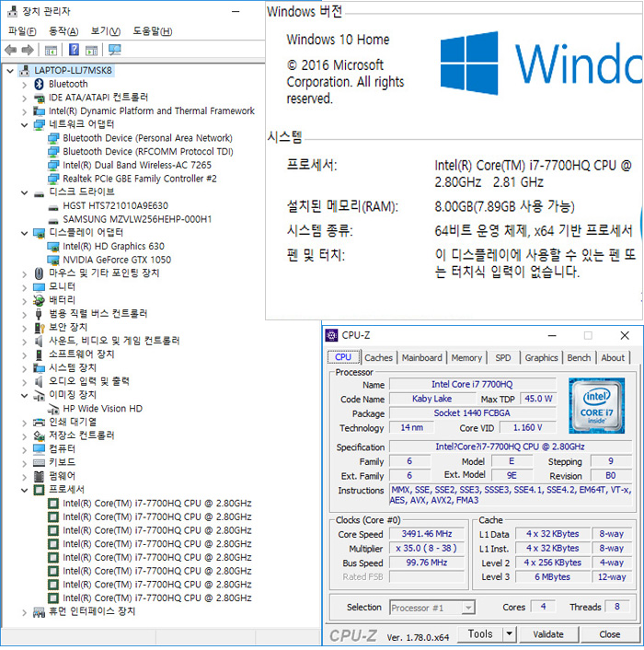Select the 컴퓨터 tree item
The height and width of the screenshot is (650, 644).
point(63,449)
